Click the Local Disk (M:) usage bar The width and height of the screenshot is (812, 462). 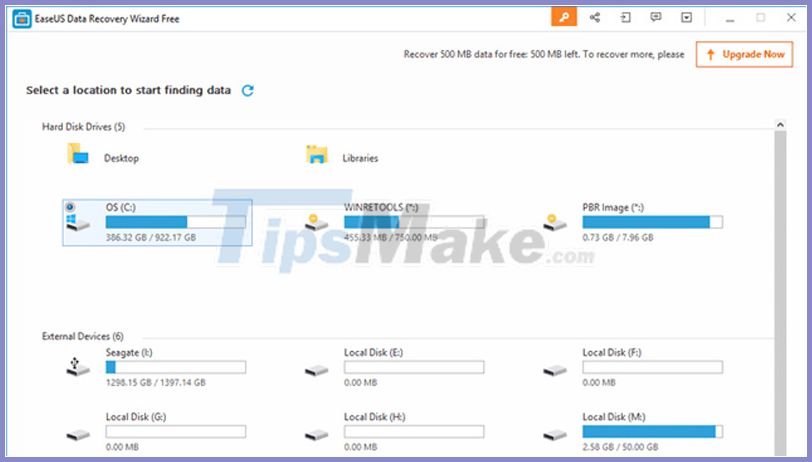point(652,431)
